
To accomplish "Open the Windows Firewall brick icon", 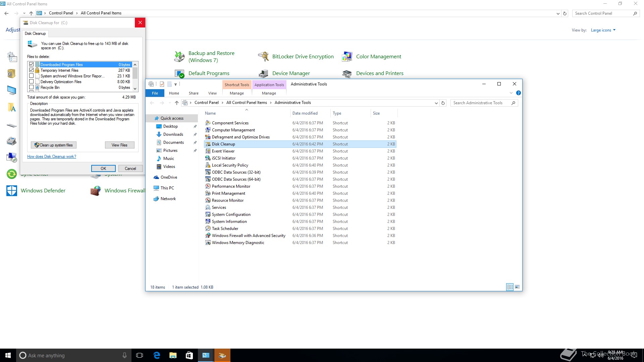I will (x=96, y=191).
